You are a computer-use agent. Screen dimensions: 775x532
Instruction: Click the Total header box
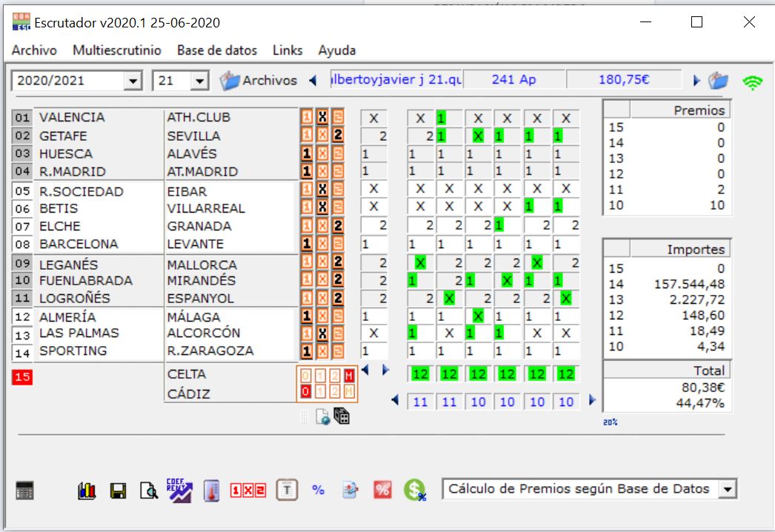(x=666, y=370)
